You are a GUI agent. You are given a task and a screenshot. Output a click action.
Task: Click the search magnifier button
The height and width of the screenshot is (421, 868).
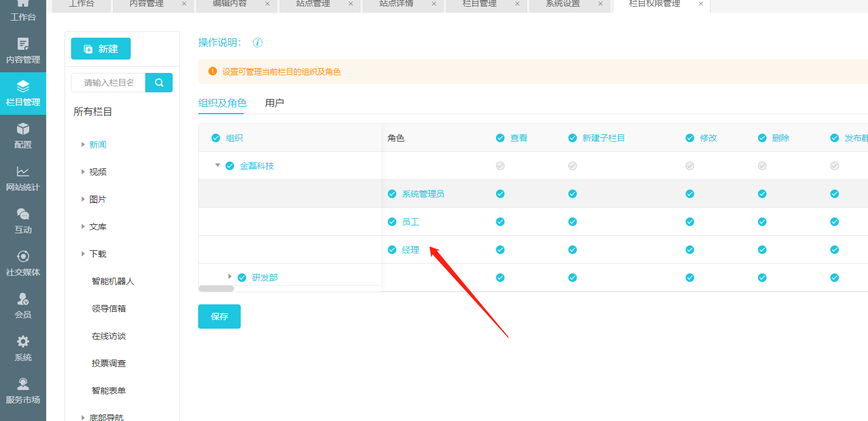pyautogui.click(x=159, y=83)
